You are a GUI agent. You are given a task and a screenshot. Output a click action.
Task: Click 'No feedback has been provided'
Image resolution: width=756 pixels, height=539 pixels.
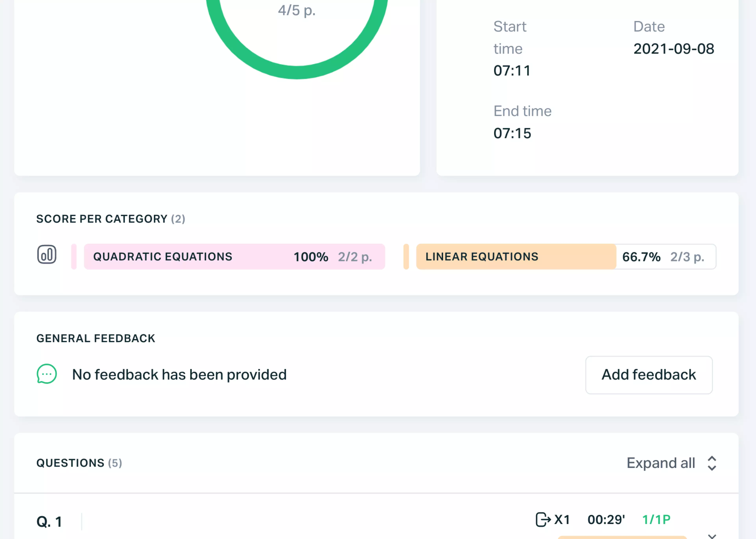pos(180,375)
